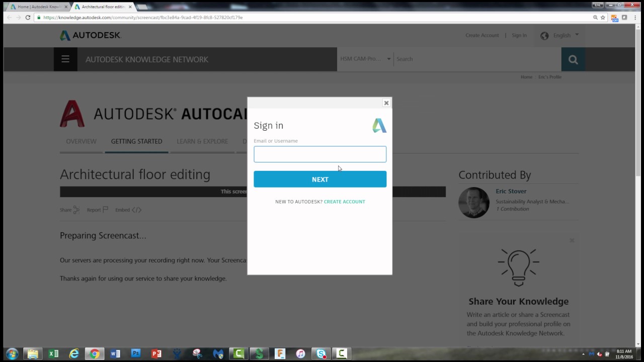Click the lightbulb Share Your Knowledge icon

(x=518, y=267)
